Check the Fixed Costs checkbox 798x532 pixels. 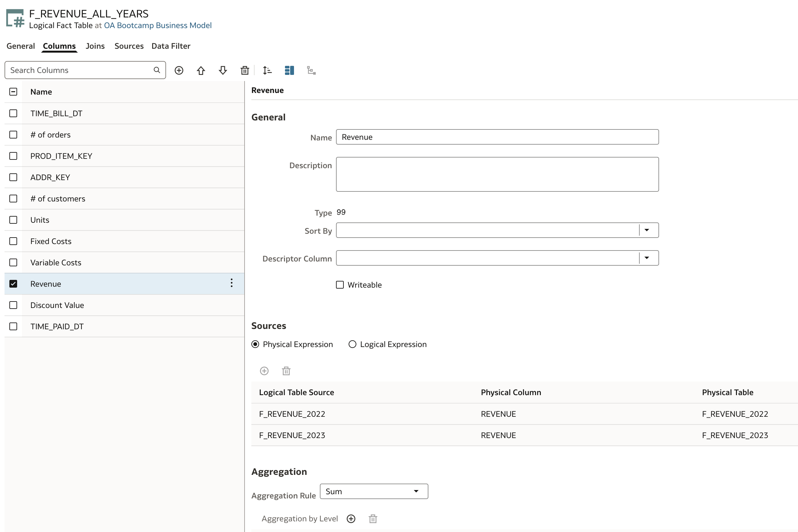tap(13, 241)
